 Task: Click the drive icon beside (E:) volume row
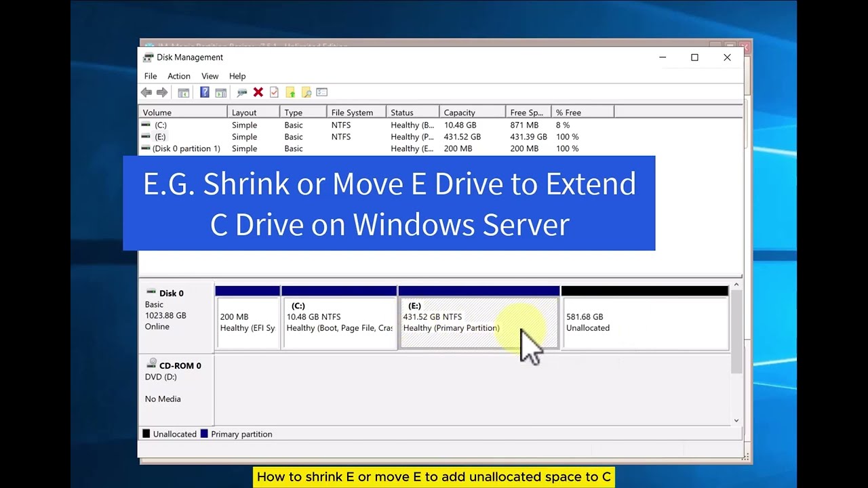click(146, 136)
